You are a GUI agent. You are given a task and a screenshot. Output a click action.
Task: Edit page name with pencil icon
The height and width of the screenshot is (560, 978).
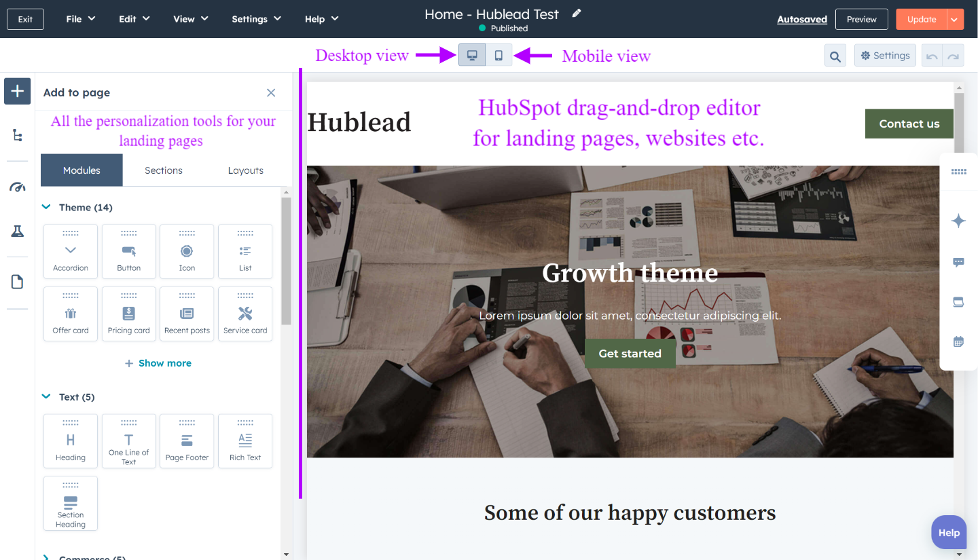tap(577, 13)
